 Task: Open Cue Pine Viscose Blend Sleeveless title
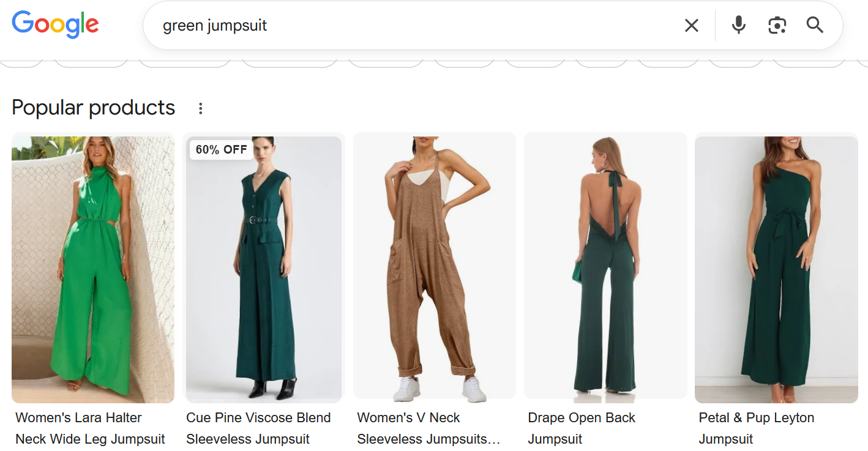[258, 428]
